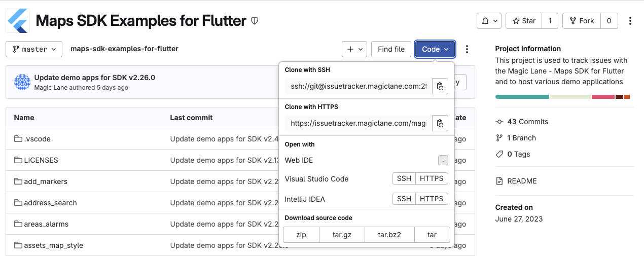Open in Visual Studio Code via SSH
The width and height of the screenshot is (644, 256).
(x=404, y=178)
